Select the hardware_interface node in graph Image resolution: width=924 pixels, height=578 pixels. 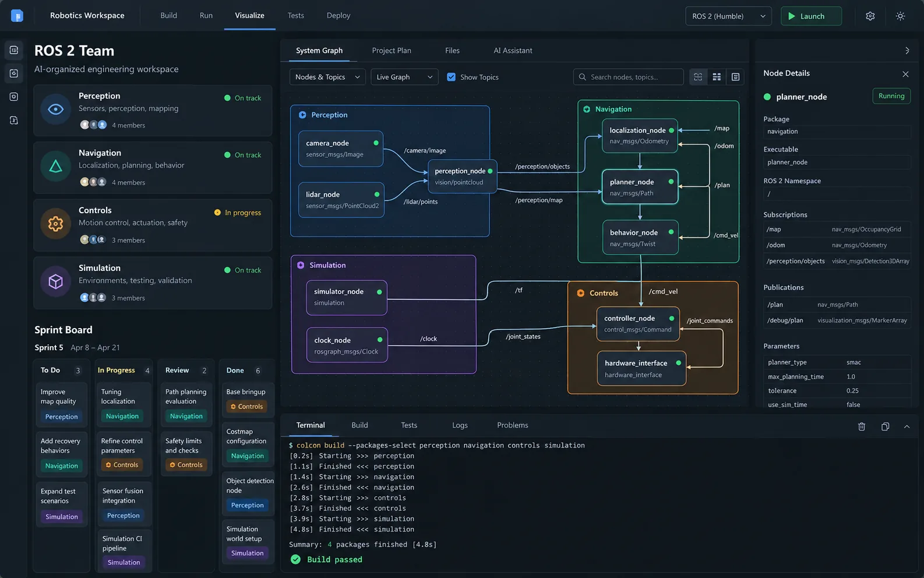[641, 368]
